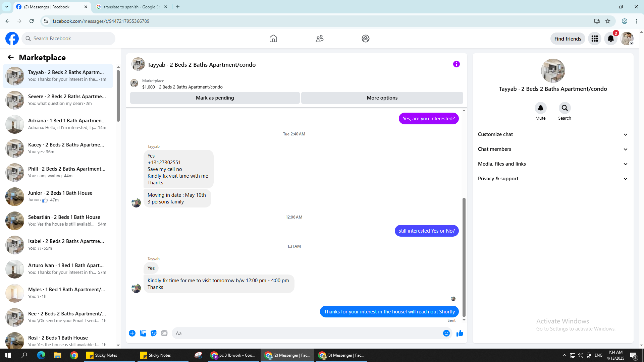The height and width of the screenshot is (362, 644).
Task: Click chat messages scrollbar
Action: [464, 257]
